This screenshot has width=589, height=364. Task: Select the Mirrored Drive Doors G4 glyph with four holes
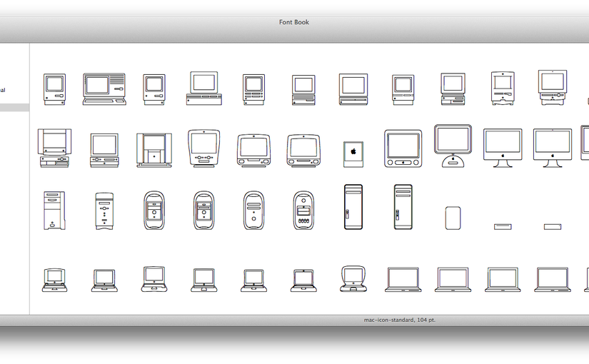pos(303,211)
